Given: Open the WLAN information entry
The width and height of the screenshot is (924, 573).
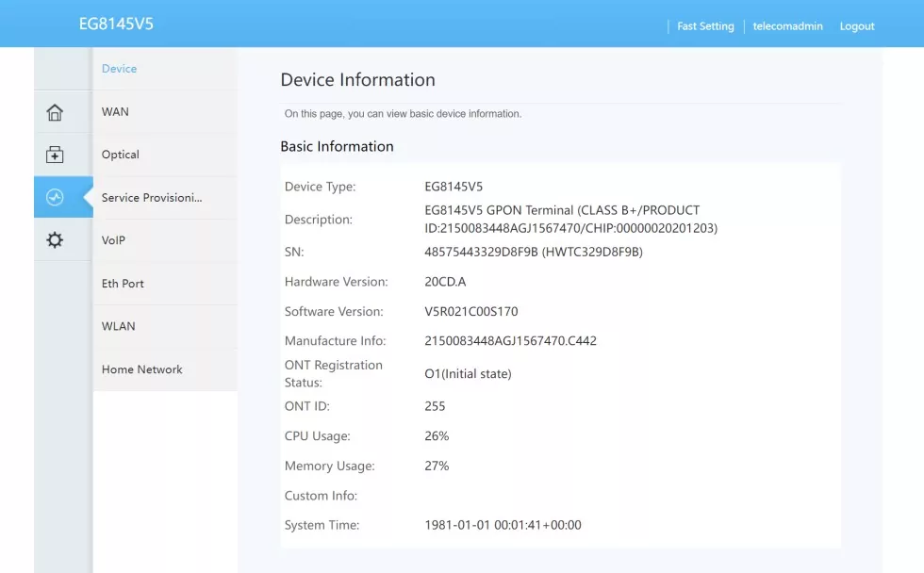Looking at the screenshot, I should [x=118, y=326].
